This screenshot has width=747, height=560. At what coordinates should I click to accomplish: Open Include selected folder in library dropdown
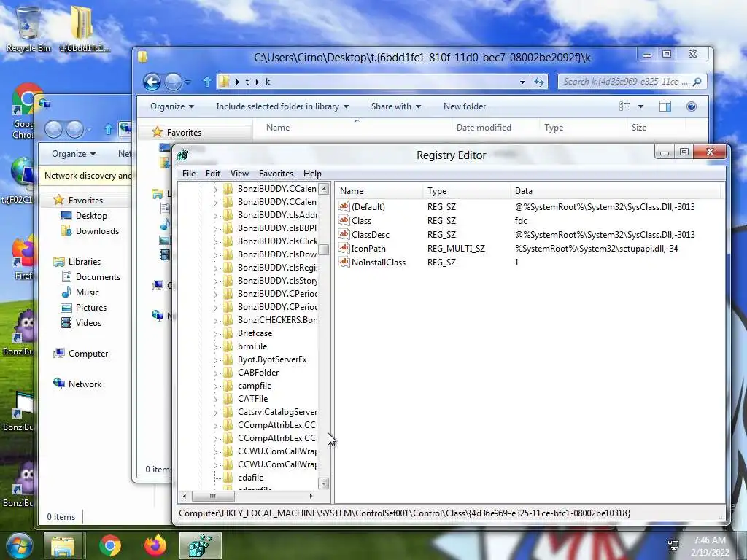click(x=282, y=106)
